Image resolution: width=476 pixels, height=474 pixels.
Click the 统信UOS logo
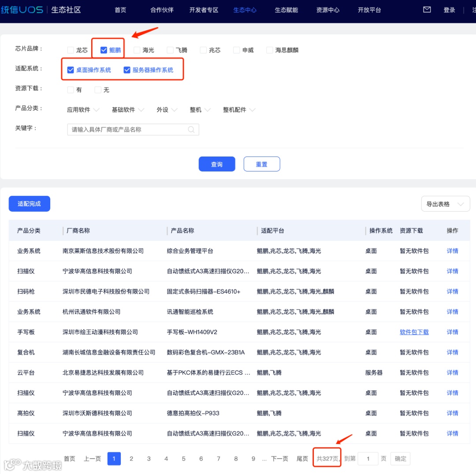point(22,10)
